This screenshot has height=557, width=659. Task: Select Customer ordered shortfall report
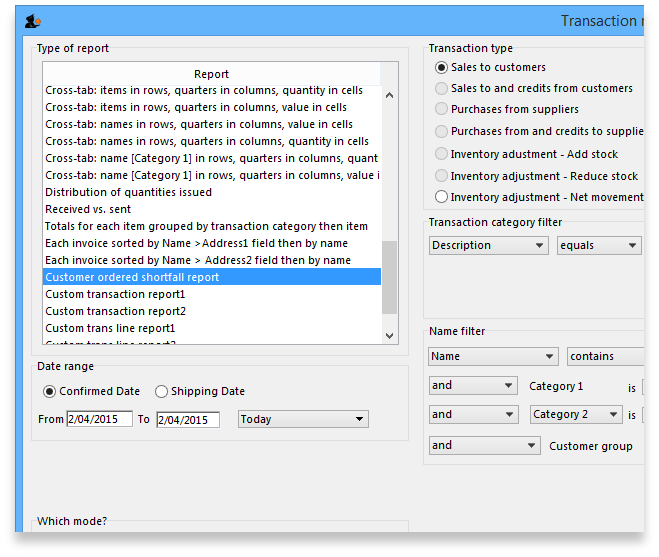coord(132,277)
